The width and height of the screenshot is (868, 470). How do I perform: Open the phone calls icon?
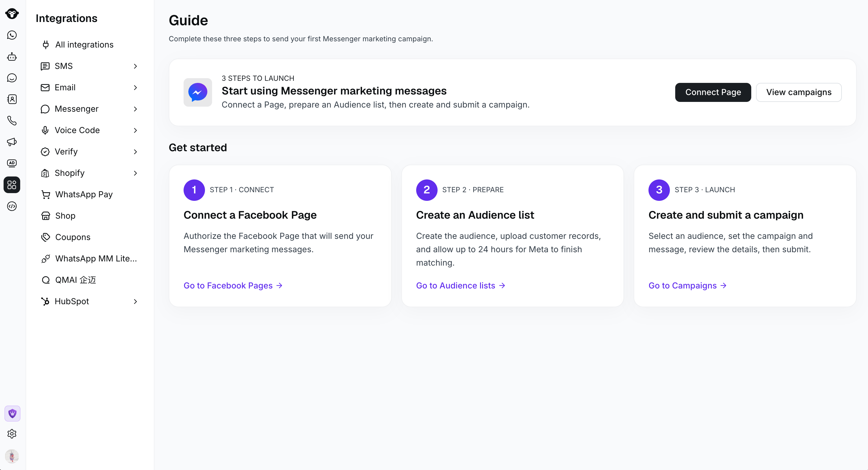tap(12, 121)
